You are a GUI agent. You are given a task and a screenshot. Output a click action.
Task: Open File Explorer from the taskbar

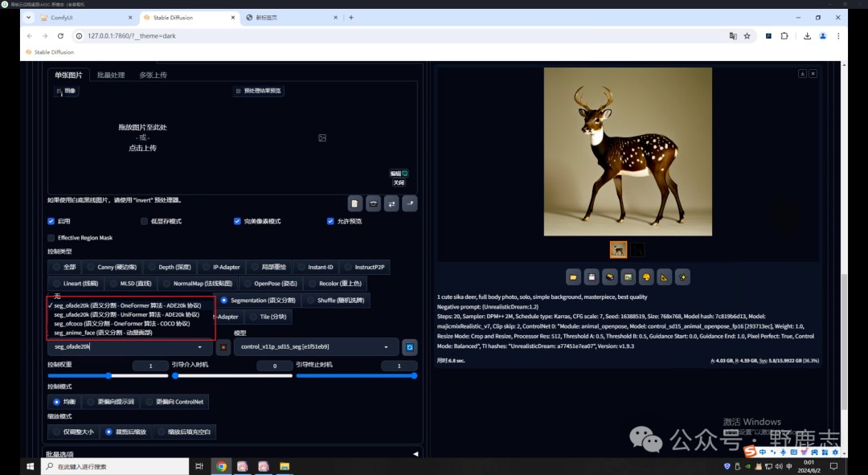[x=285, y=467]
